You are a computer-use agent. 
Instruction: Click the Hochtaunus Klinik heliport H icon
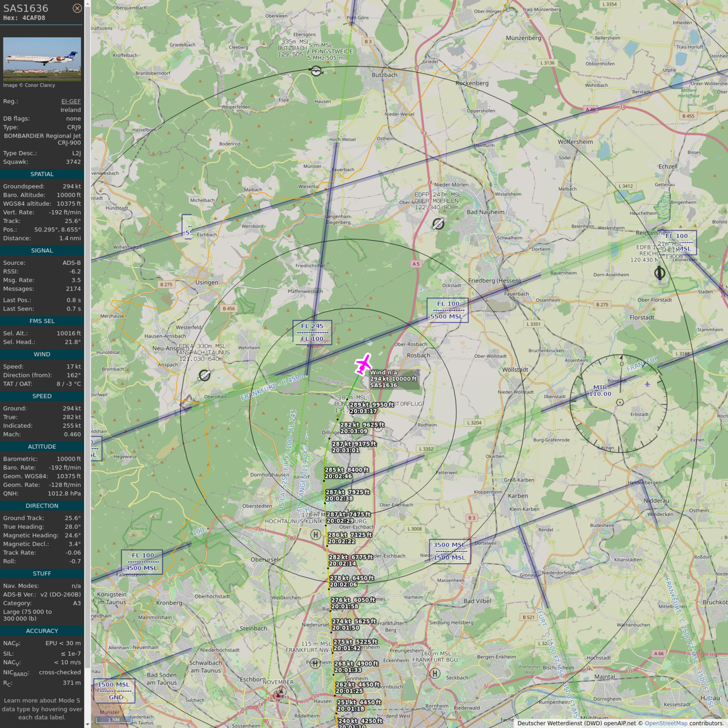(x=315, y=535)
